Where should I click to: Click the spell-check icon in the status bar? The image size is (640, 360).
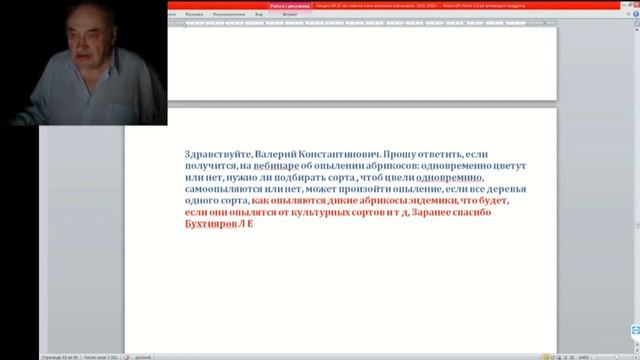point(127,357)
